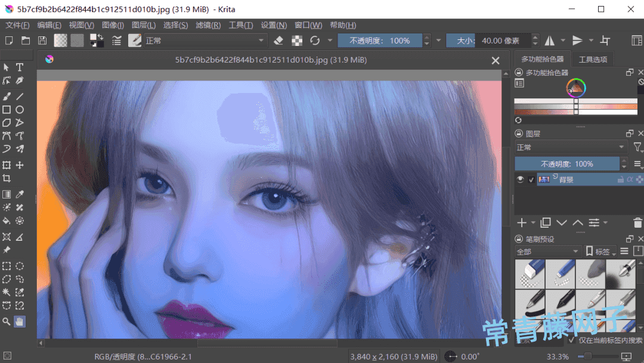The height and width of the screenshot is (363, 644).
Task: Select the Rectangle shape tool
Action: tap(7, 110)
